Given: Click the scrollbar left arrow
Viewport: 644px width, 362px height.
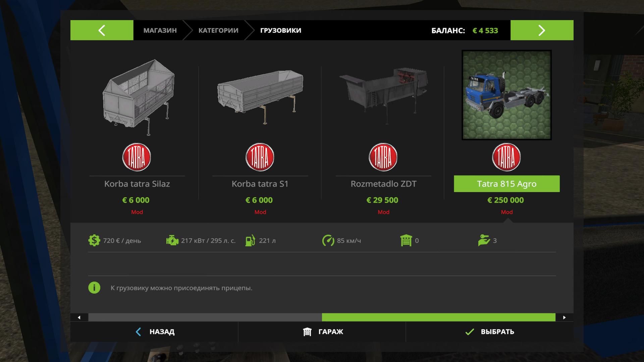Looking at the screenshot, I should 79,317.
